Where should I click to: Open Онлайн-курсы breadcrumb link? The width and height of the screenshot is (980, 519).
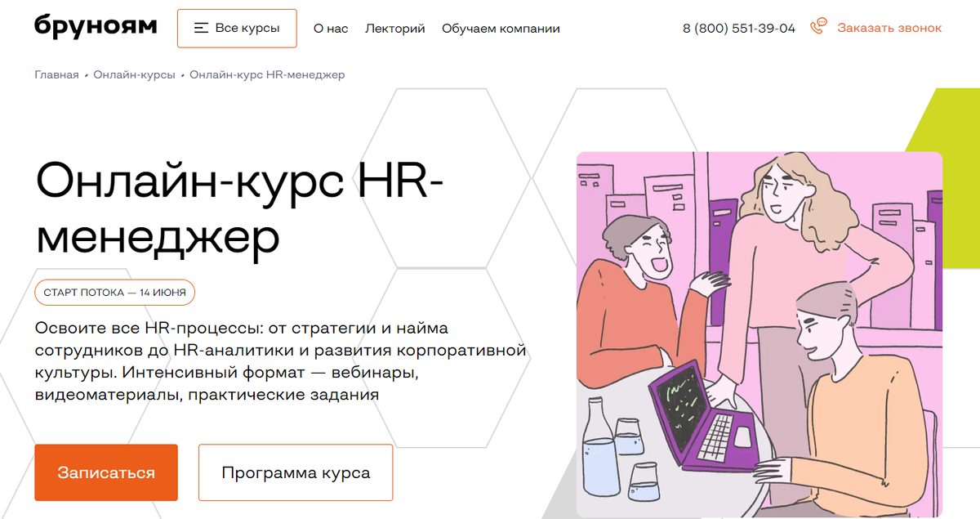(x=134, y=74)
